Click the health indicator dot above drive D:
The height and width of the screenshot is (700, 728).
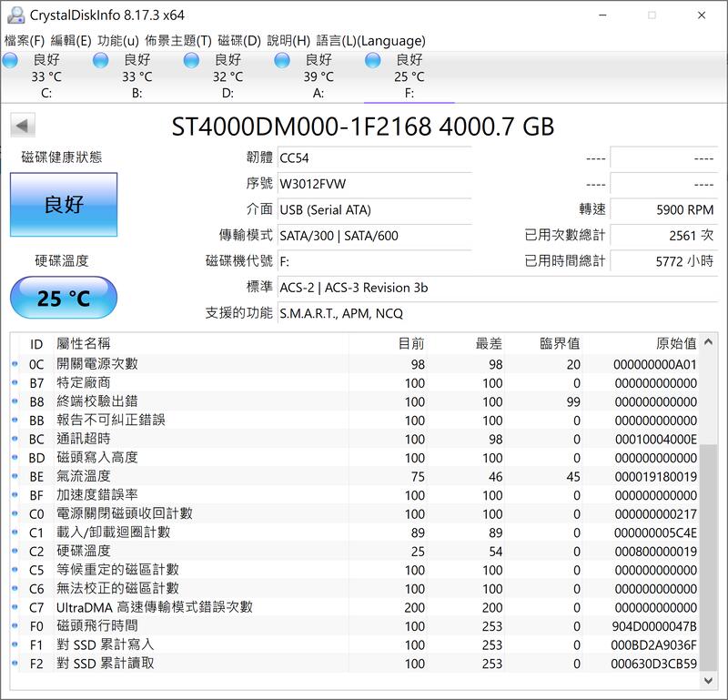point(191,60)
